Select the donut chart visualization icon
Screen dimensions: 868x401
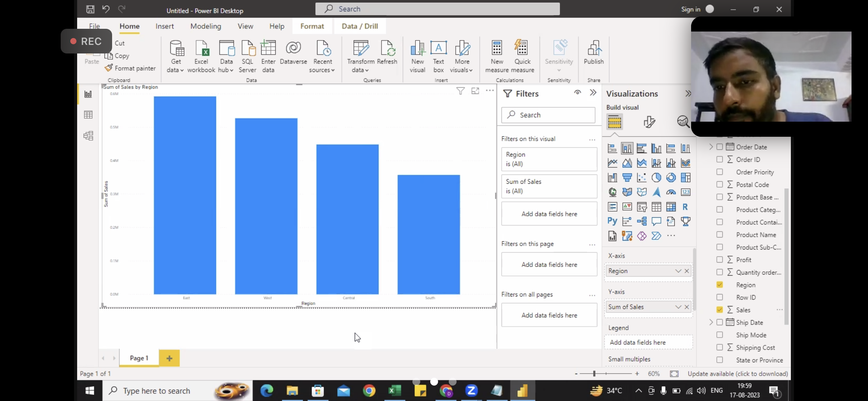[671, 178]
